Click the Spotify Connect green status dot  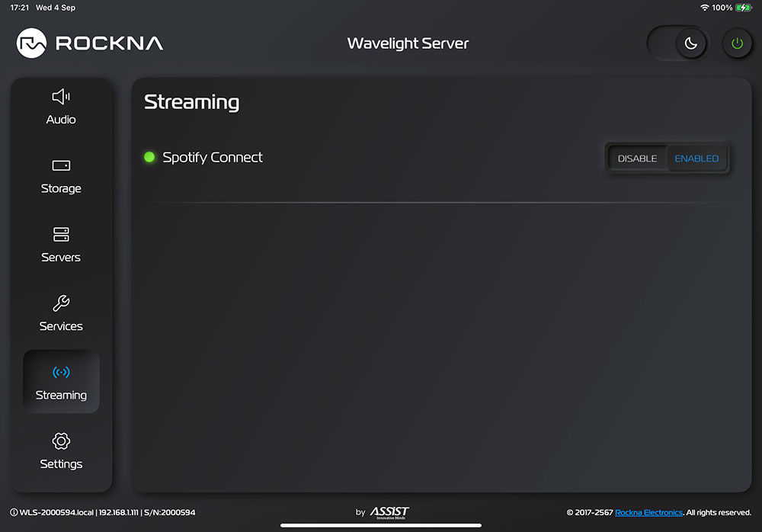click(x=149, y=158)
